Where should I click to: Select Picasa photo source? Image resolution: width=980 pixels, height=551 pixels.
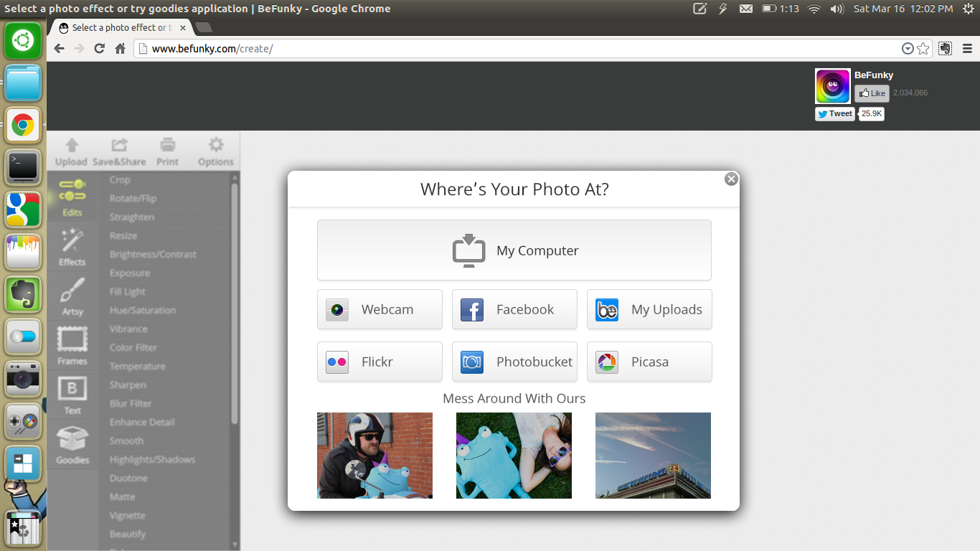(649, 362)
